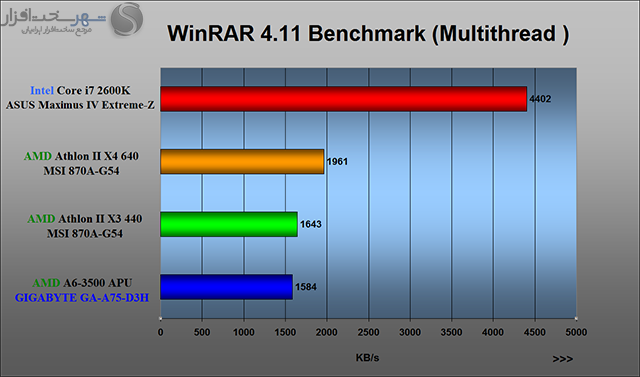Image resolution: width=640 pixels, height=377 pixels.
Task: Click the green Athlon II X3 440 bar
Action: coord(229,224)
